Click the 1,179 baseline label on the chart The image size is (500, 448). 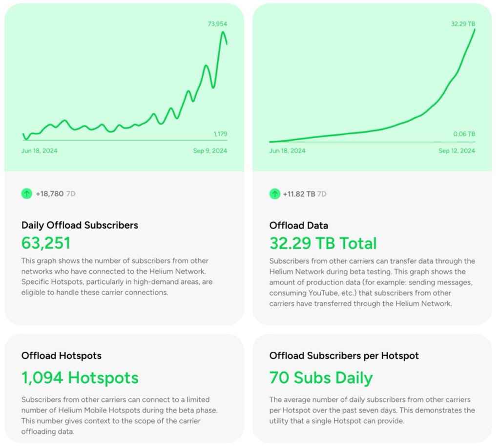pyautogui.click(x=220, y=134)
